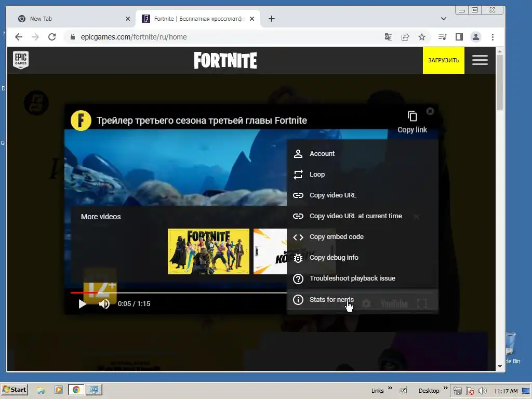Click the video title text
Screen dimensions: 532x399
tap(202, 121)
